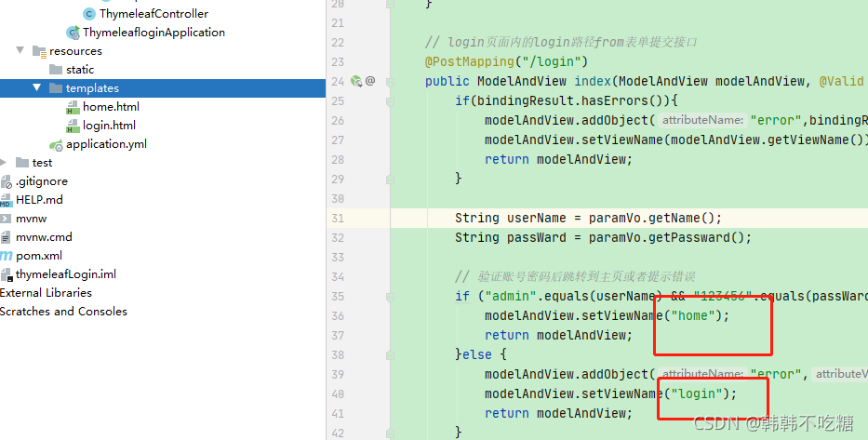Click the comment text on line 34
This screenshot has height=440, width=868.
[x=575, y=276]
